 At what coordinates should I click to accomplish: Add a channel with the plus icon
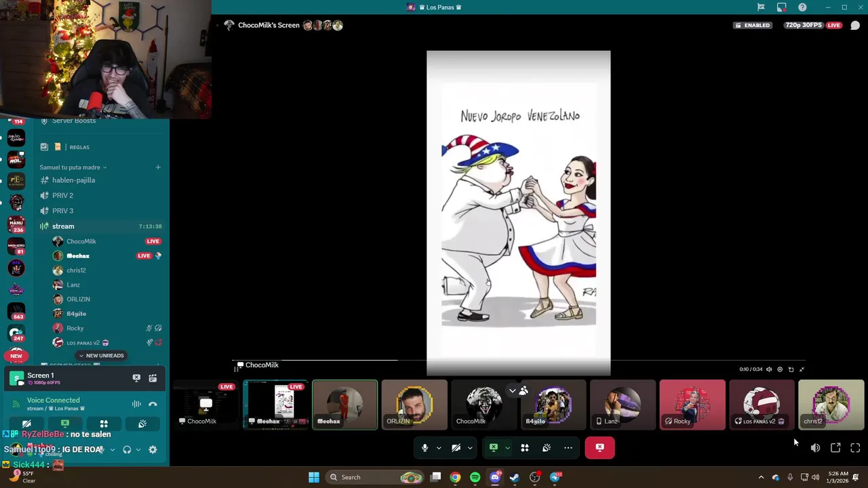point(158,167)
